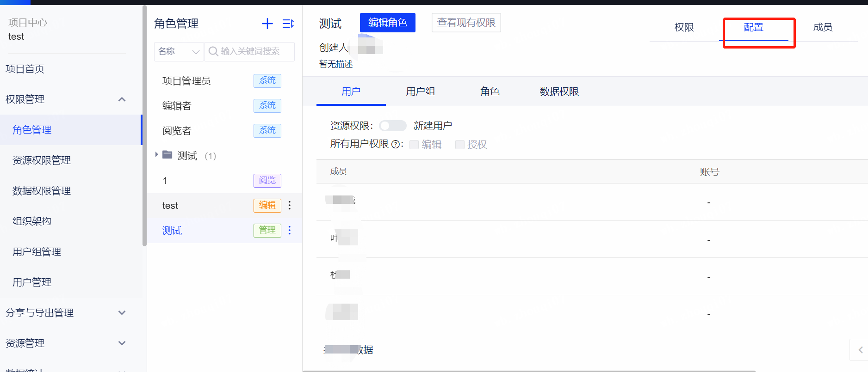868x372 pixels.
Task: Click the 账号 column header
Action: [x=709, y=172]
